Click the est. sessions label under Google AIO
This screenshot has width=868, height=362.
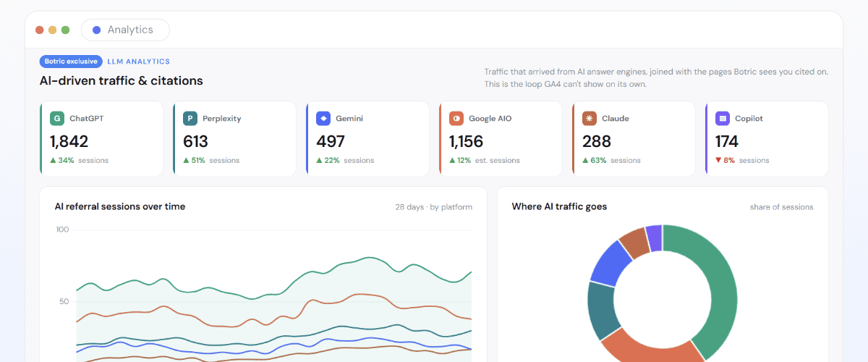[x=498, y=161]
